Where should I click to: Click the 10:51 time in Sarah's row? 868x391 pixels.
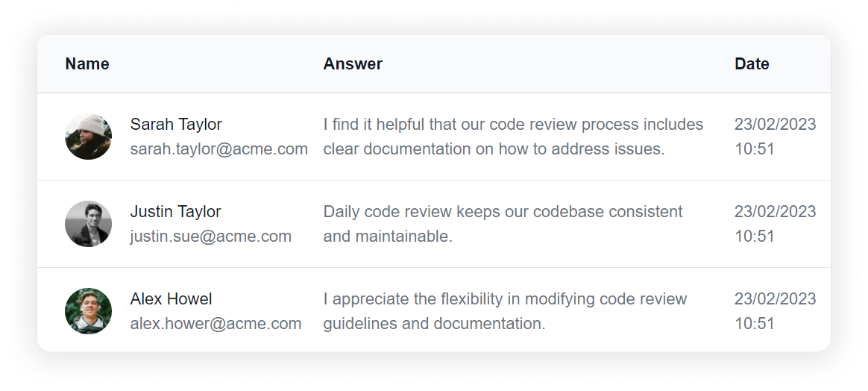[x=755, y=149]
